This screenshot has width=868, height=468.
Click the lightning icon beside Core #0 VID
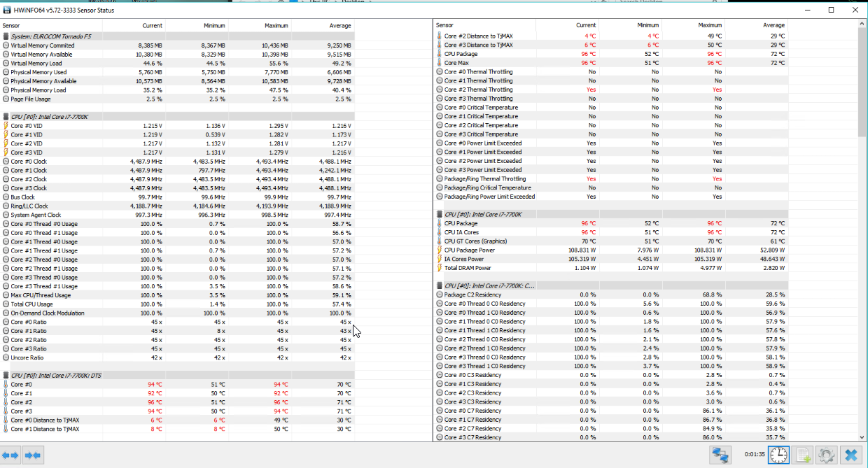6,126
